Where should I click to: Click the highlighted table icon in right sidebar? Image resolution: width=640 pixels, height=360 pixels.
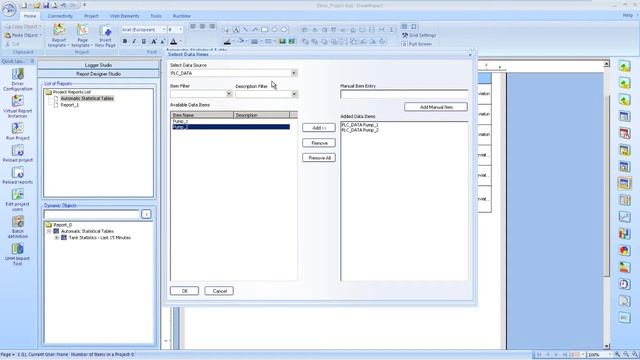624,183
